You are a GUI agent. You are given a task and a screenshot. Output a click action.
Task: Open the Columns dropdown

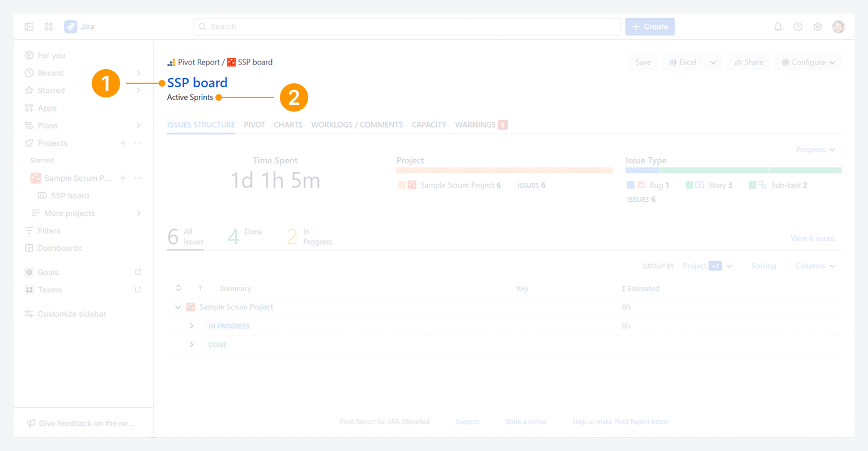click(x=815, y=266)
